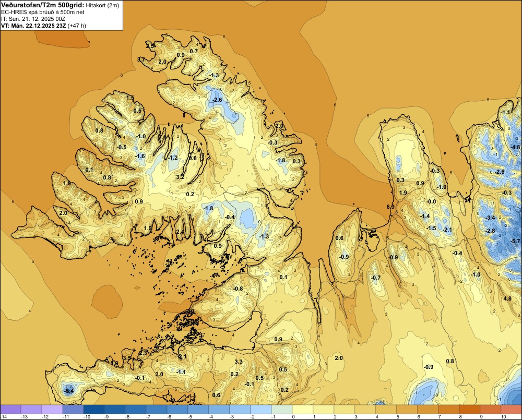Click the '-4.8' temperature value

click(515, 147)
